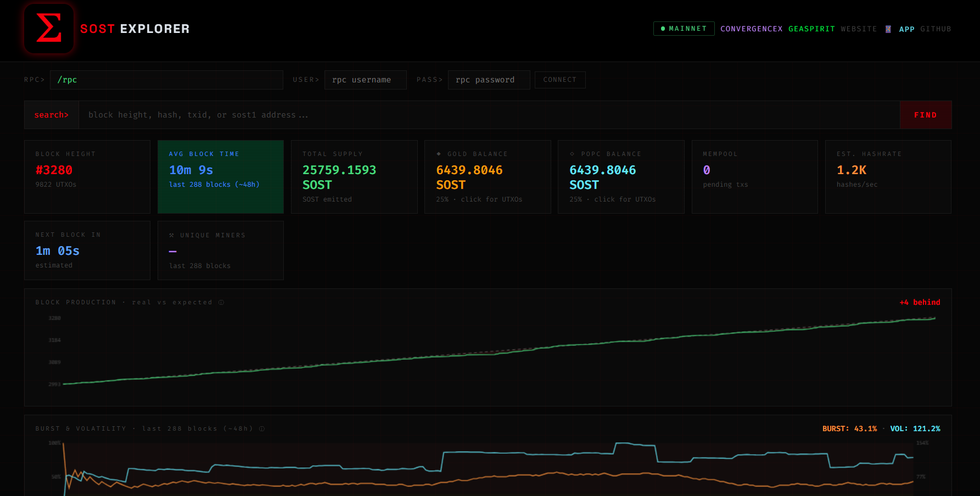Open the CONVERGENCEX link
The width and height of the screenshot is (980, 496).
pos(751,29)
